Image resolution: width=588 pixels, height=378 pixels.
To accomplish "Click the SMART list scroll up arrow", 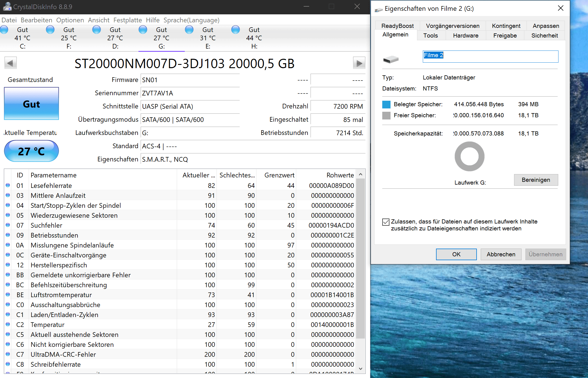I will click(360, 174).
